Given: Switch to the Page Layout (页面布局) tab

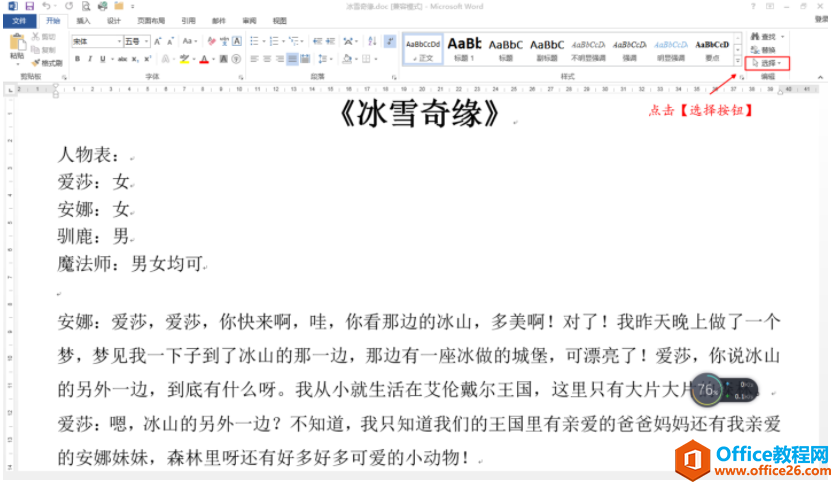Looking at the screenshot, I should click(151, 21).
